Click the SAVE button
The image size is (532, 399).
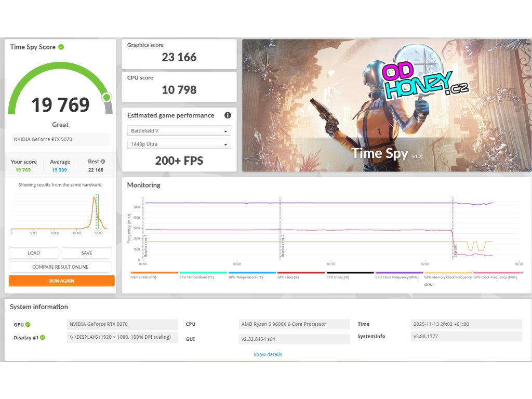coord(87,253)
